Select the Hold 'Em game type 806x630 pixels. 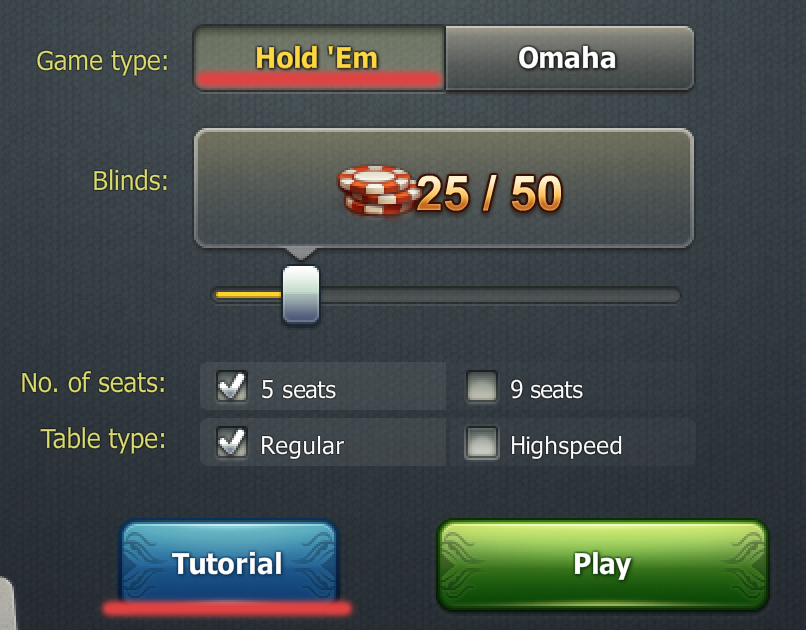(x=319, y=58)
